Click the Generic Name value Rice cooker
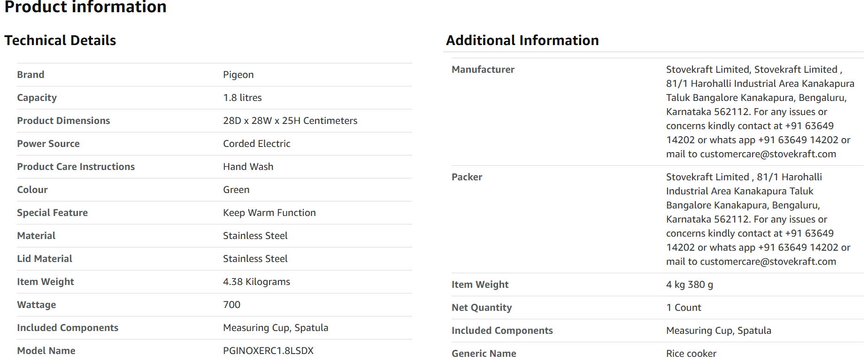 [x=691, y=354]
